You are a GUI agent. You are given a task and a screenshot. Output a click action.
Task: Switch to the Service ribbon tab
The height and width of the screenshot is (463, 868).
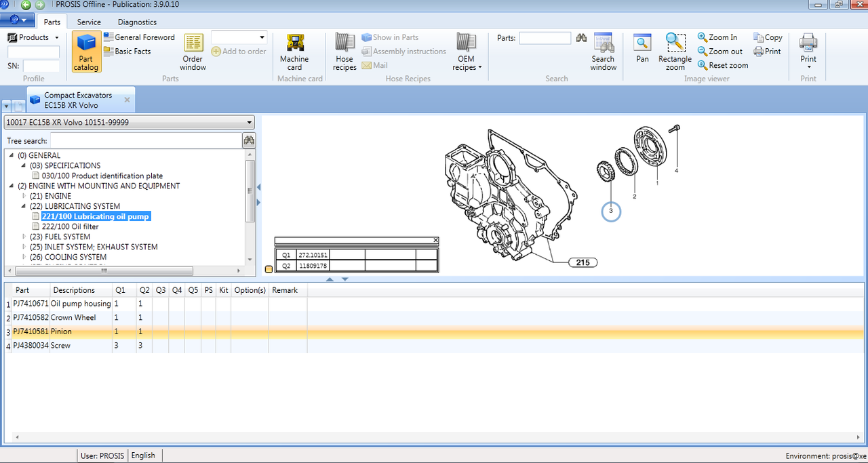(x=89, y=22)
